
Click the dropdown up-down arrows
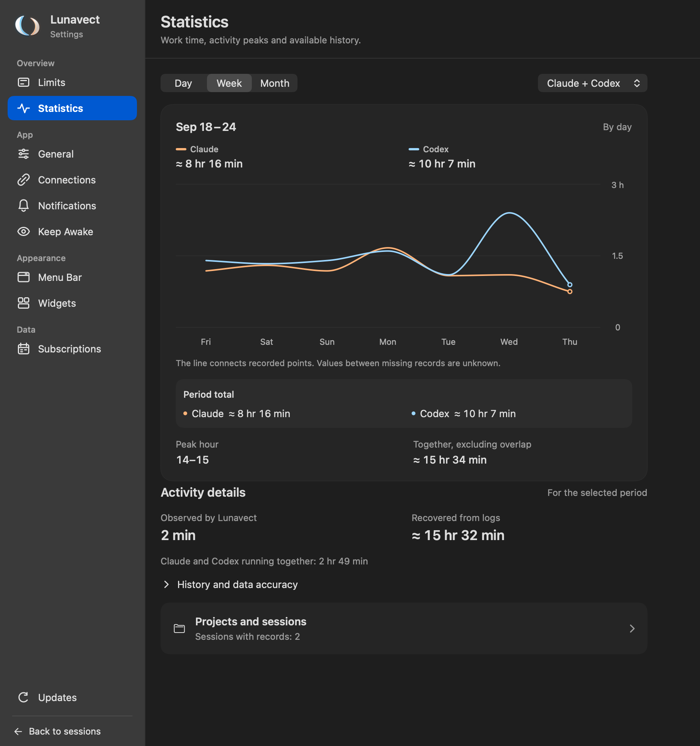637,83
